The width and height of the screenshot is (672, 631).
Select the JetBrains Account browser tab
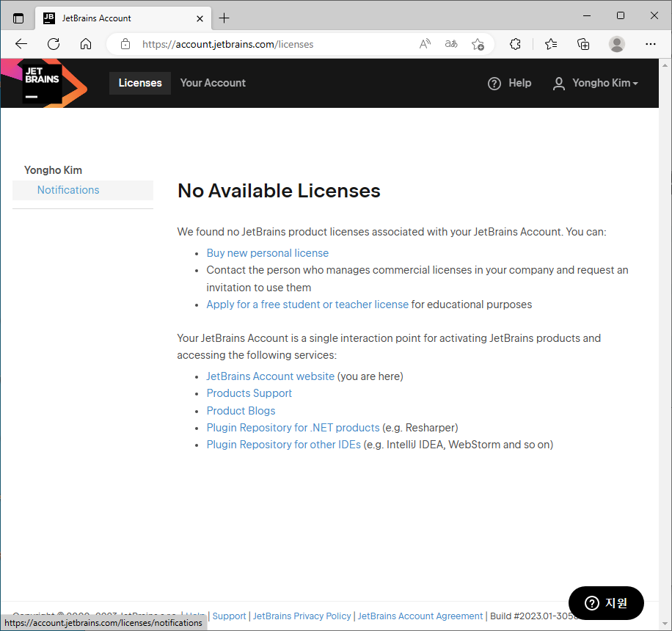(x=123, y=18)
